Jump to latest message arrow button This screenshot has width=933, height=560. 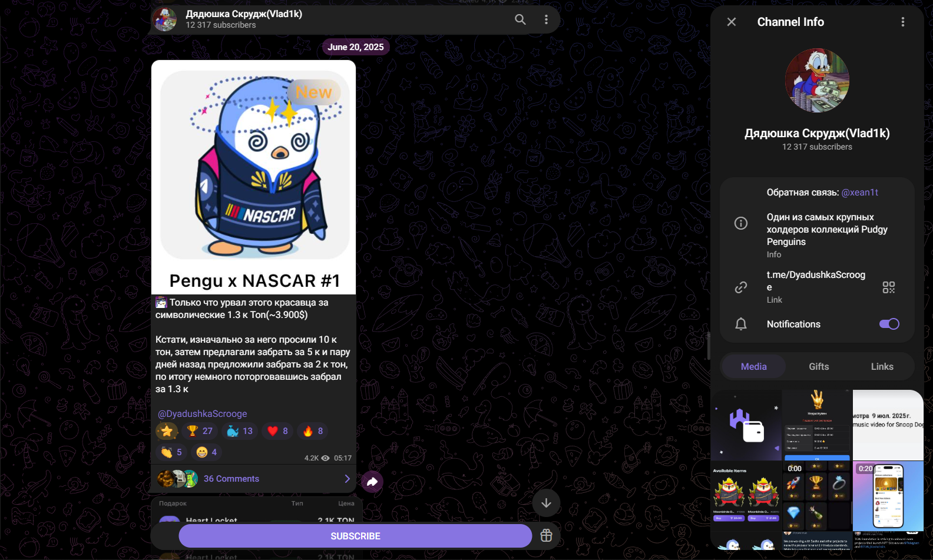546,503
